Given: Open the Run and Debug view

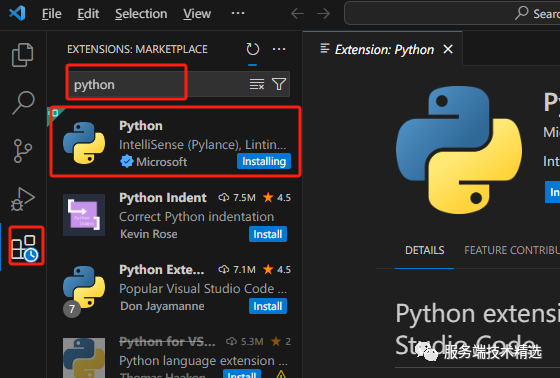Looking at the screenshot, I should (x=22, y=199).
